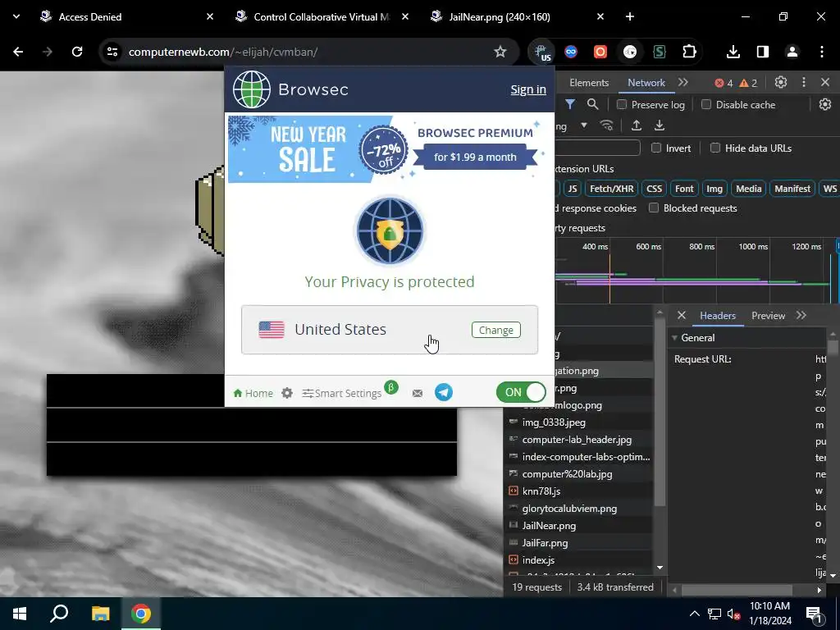Click Home in Browsec footer
The width and height of the screenshot is (840, 630).
point(253,393)
